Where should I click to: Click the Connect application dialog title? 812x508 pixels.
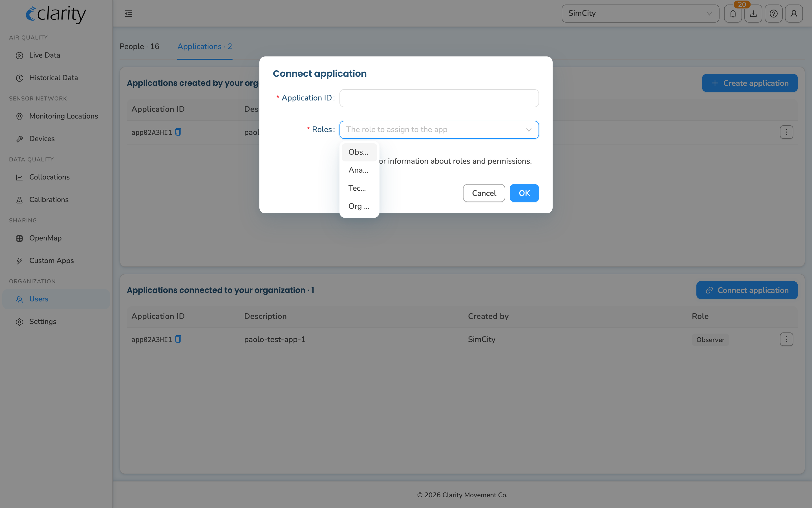[319, 74]
